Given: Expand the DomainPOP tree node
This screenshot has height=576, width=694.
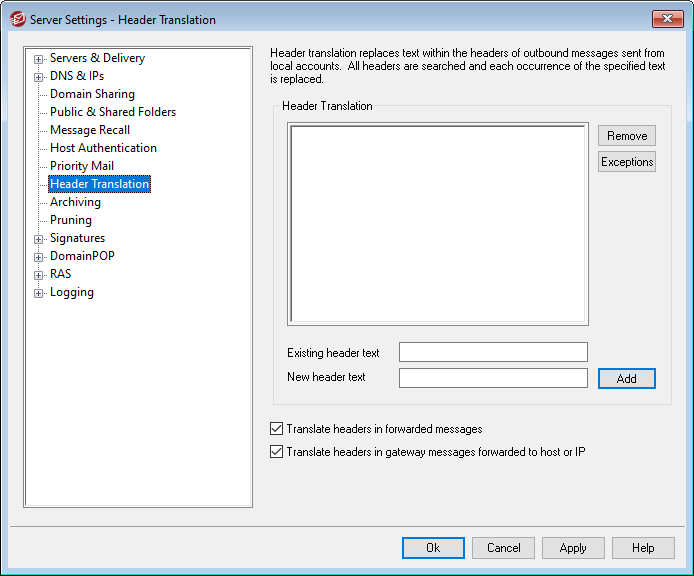Looking at the screenshot, I should pyautogui.click(x=39, y=257).
